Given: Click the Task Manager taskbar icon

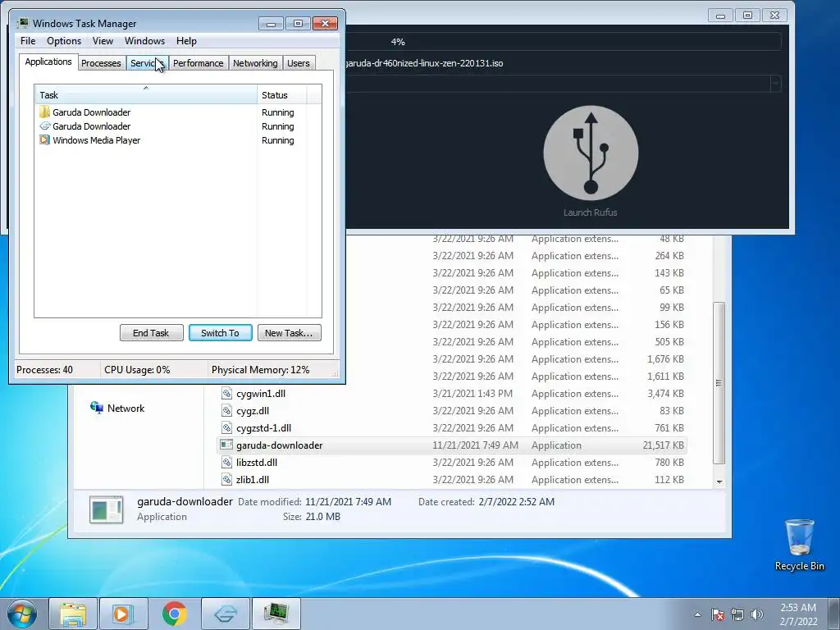Looking at the screenshot, I should tap(276, 614).
